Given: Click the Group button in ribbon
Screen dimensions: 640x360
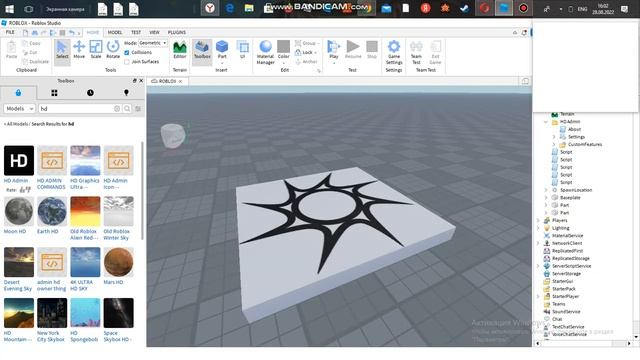Looking at the screenshot, I should pyautogui.click(x=307, y=43).
